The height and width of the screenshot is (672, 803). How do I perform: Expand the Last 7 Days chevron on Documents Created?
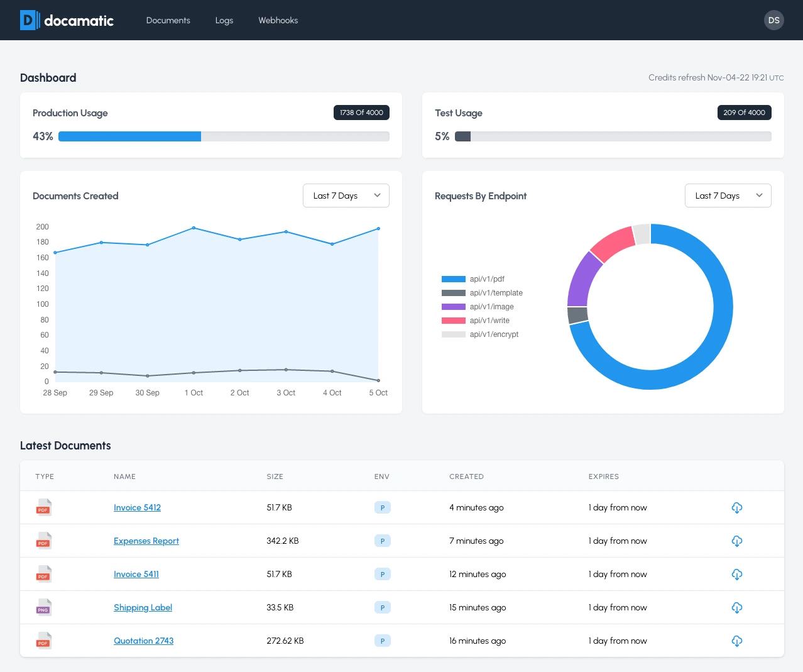[378, 196]
